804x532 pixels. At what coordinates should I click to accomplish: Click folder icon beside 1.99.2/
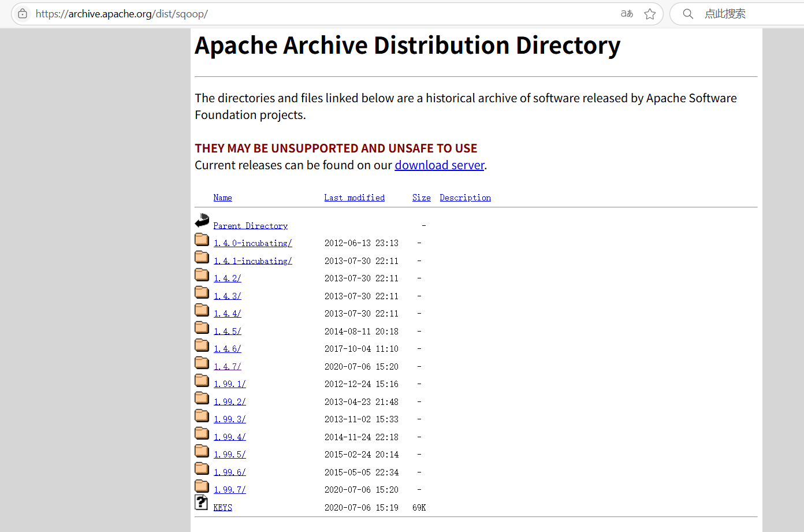tap(202, 397)
